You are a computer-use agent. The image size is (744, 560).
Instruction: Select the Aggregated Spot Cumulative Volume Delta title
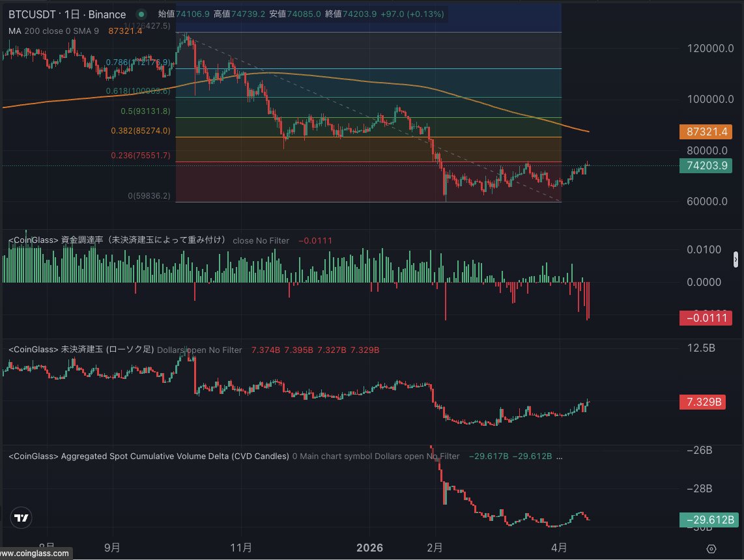pyautogui.click(x=149, y=456)
